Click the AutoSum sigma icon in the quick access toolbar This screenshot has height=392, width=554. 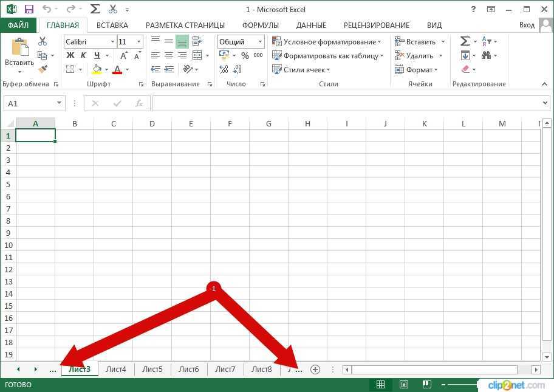(95, 9)
